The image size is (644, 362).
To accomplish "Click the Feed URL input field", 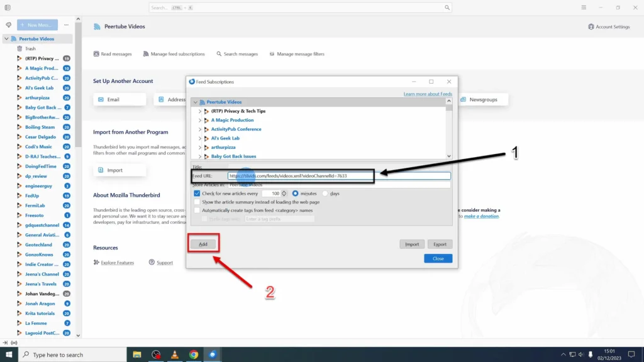I will click(339, 176).
